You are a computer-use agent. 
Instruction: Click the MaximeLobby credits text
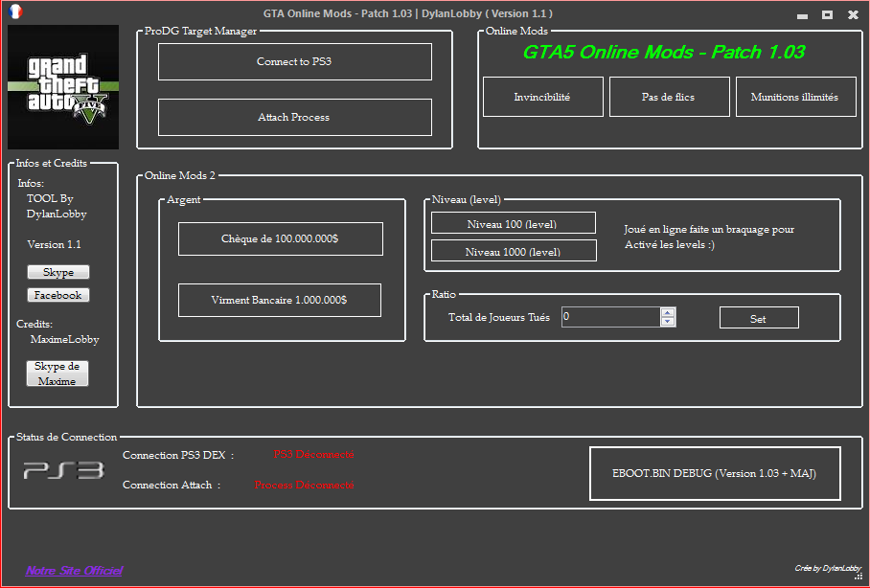(x=64, y=339)
